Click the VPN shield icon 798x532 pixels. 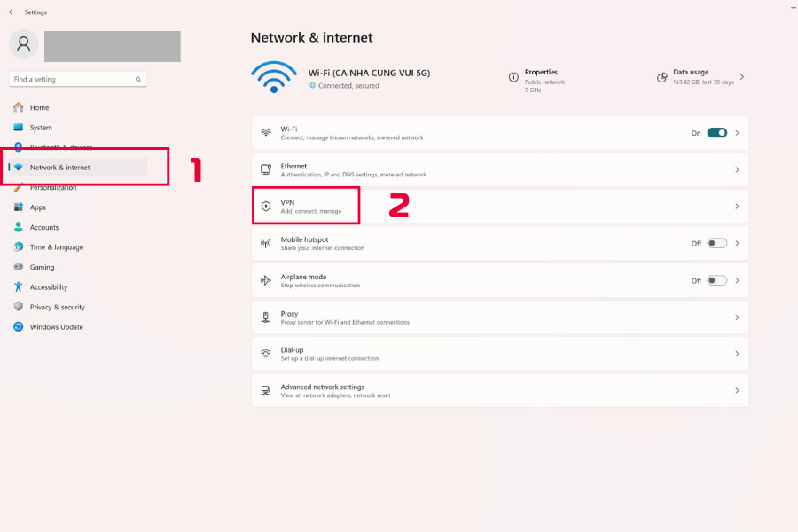coord(265,207)
